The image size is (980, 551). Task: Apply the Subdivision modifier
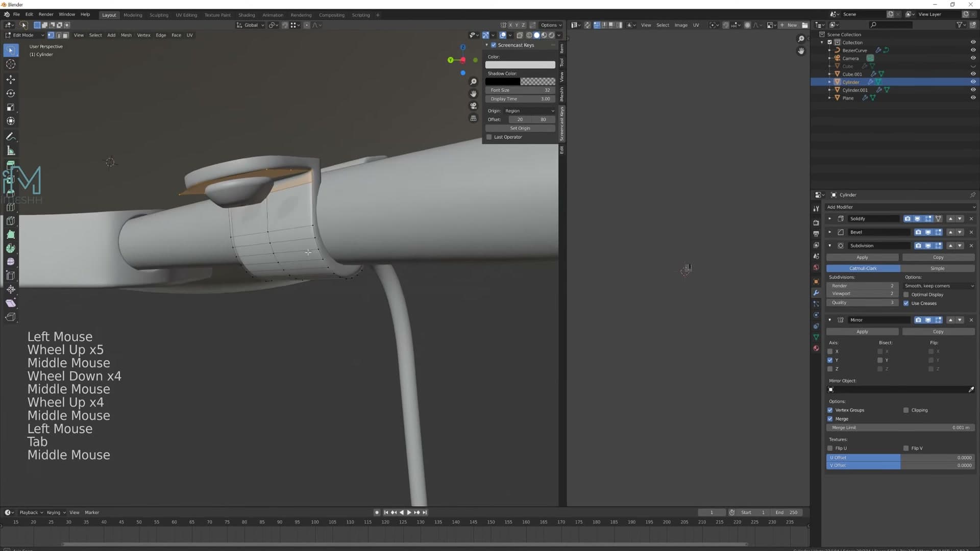point(862,258)
